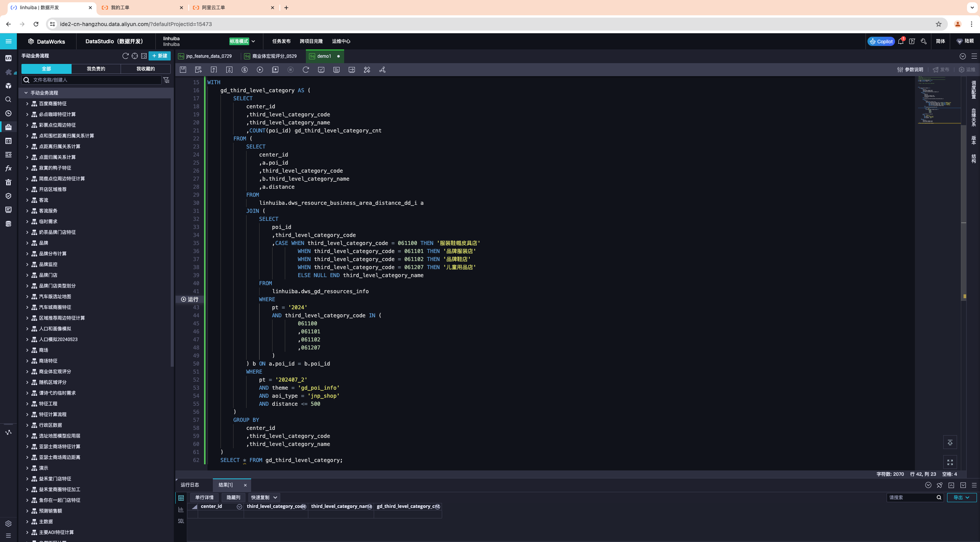Expand the 品牌监控 workflow node
Viewport: 980px width, 542px height.
coord(27,264)
